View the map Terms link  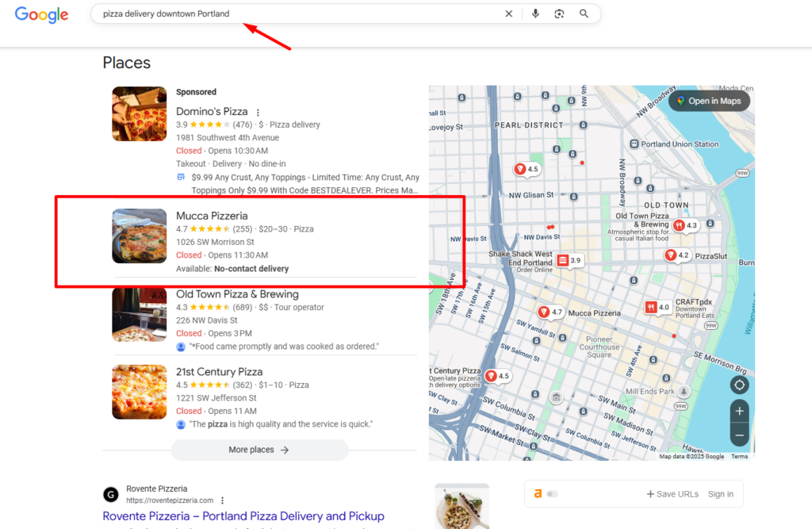click(x=739, y=456)
